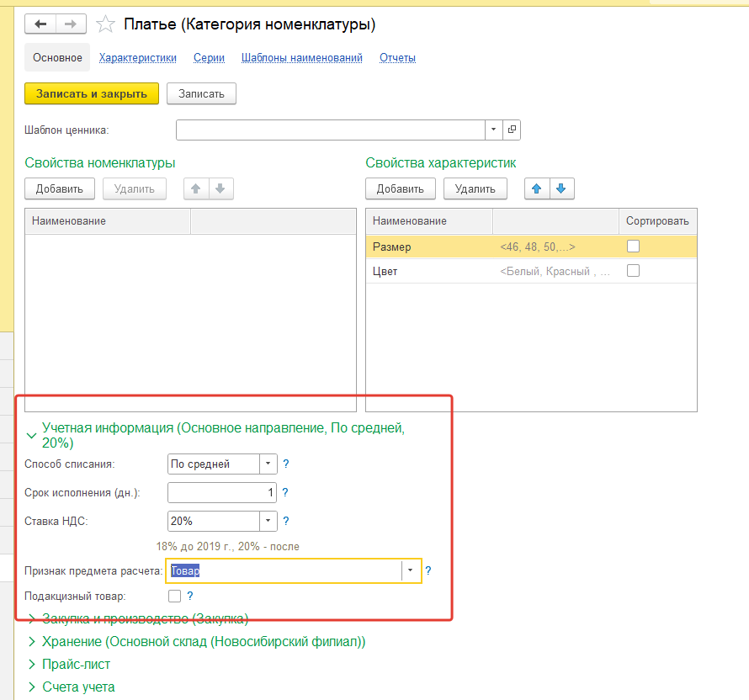Screen dimensions: 749x700
Task: Click Удалить under Свойства номенклатуры
Action: coord(134,188)
